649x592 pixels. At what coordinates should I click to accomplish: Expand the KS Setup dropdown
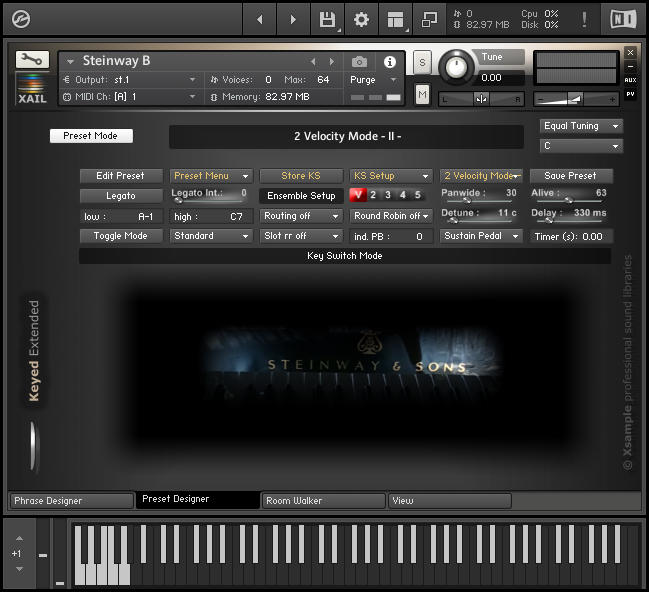click(x=391, y=176)
